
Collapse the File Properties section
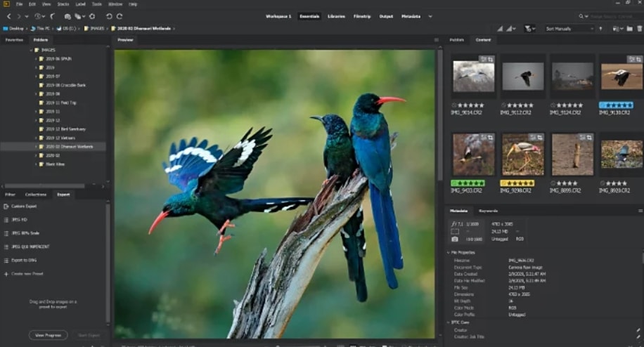pyautogui.click(x=448, y=253)
